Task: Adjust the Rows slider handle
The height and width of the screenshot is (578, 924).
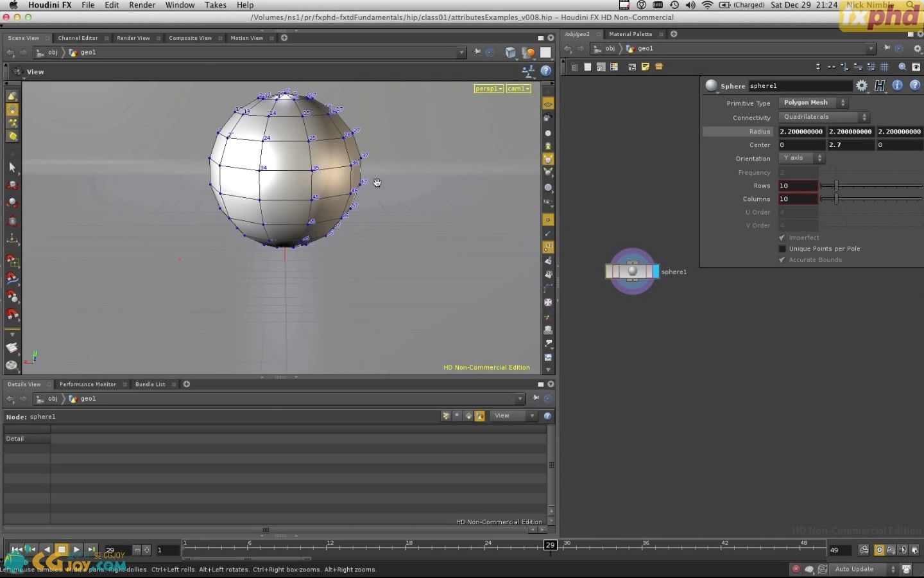Action: point(836,186)
